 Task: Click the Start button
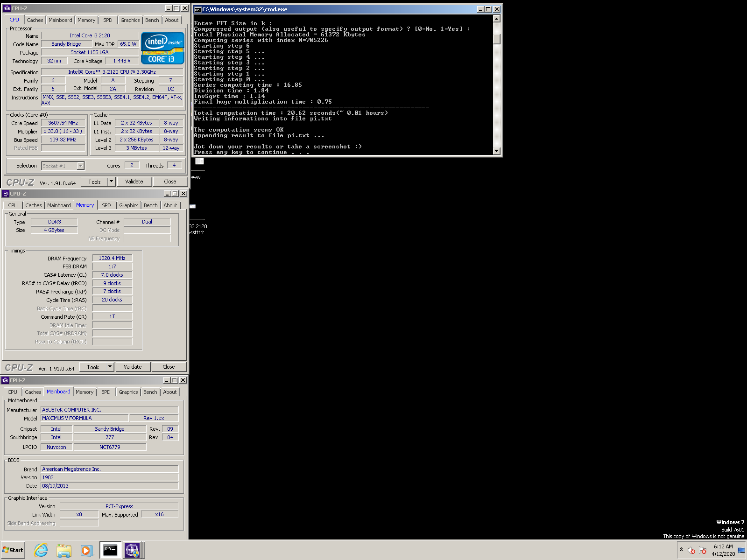[x=13, y=550]
